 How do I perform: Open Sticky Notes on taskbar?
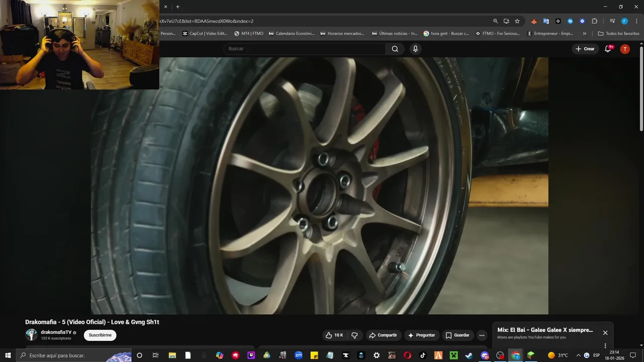tap(314, 355)
